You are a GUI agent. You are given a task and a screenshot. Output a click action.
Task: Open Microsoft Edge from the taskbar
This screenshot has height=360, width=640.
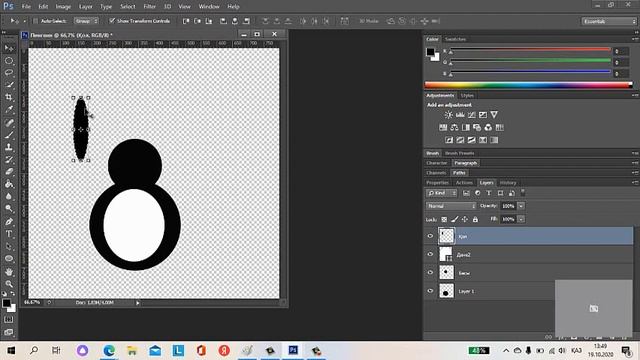(109, 351)
